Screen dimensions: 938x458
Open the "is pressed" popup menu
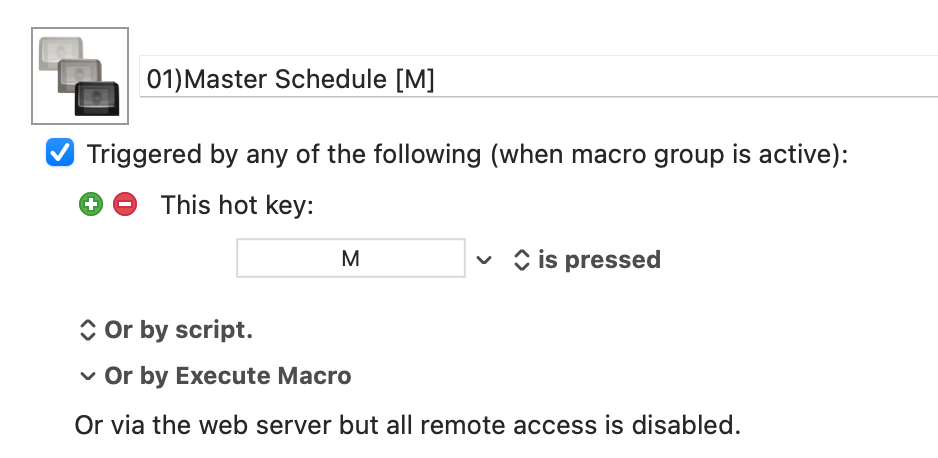(587, 259)
